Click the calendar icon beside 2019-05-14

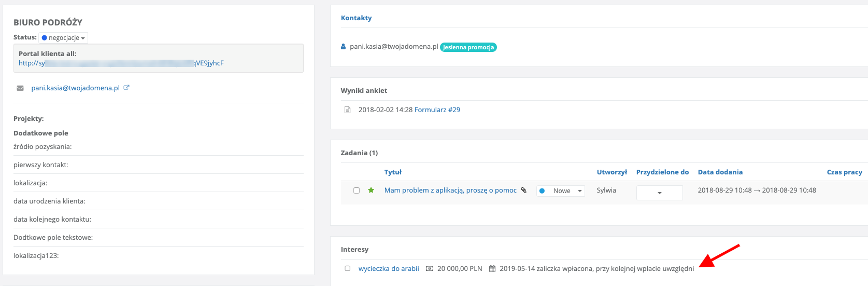click(492, 269)
